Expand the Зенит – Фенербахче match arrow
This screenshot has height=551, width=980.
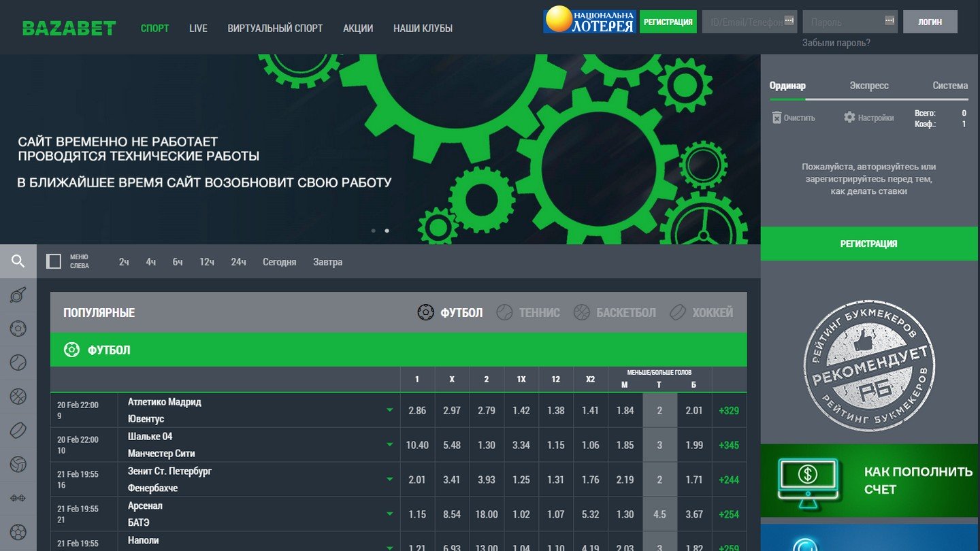390,479
